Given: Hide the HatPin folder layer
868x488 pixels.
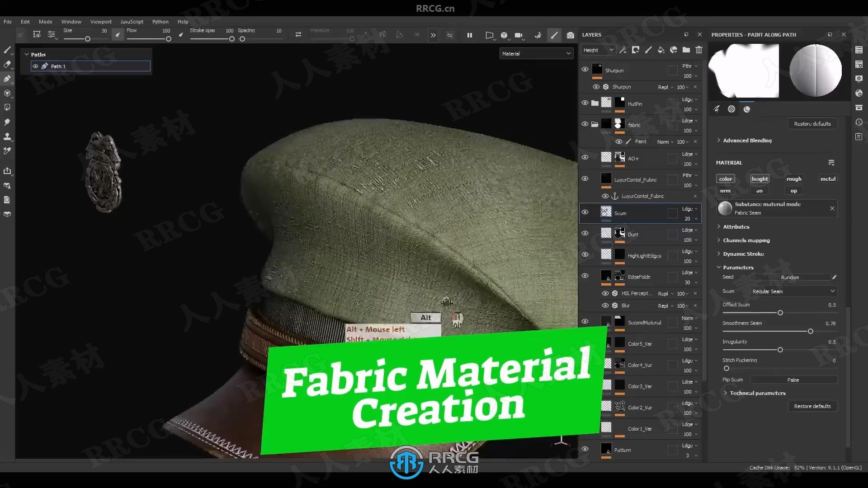Looking at the screenshot, I should 585,103.
